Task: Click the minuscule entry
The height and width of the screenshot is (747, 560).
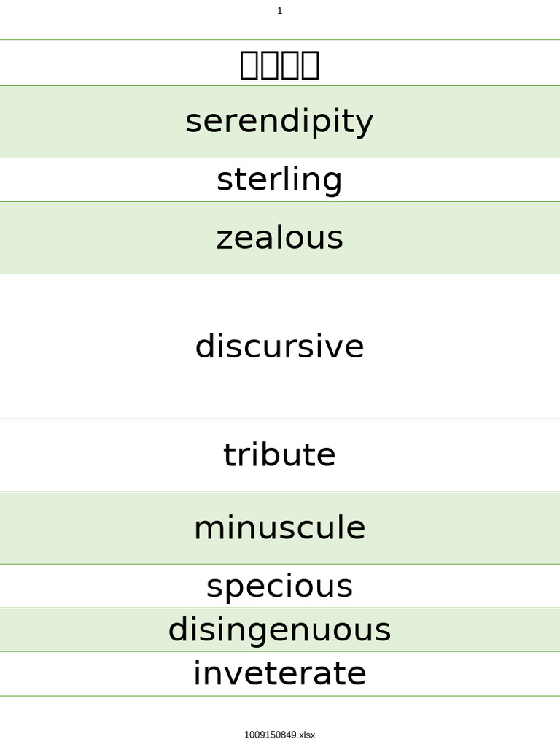Action: tap(280, 528)
